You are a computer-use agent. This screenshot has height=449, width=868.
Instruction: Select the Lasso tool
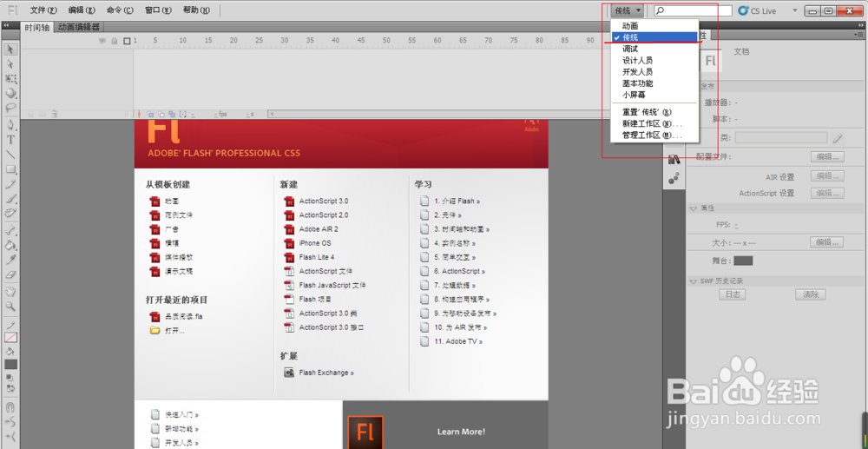click(x=10, y=108)
